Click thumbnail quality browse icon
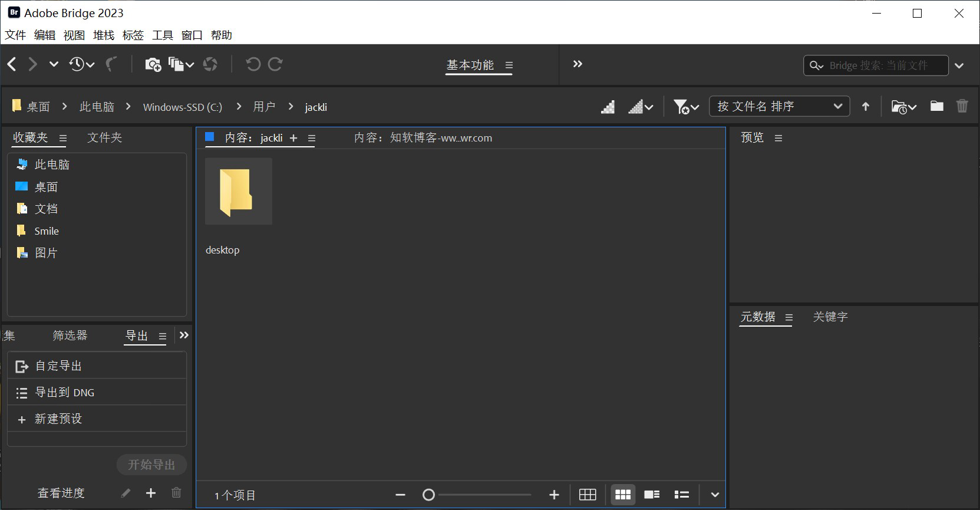 click(x=608, y=107)
